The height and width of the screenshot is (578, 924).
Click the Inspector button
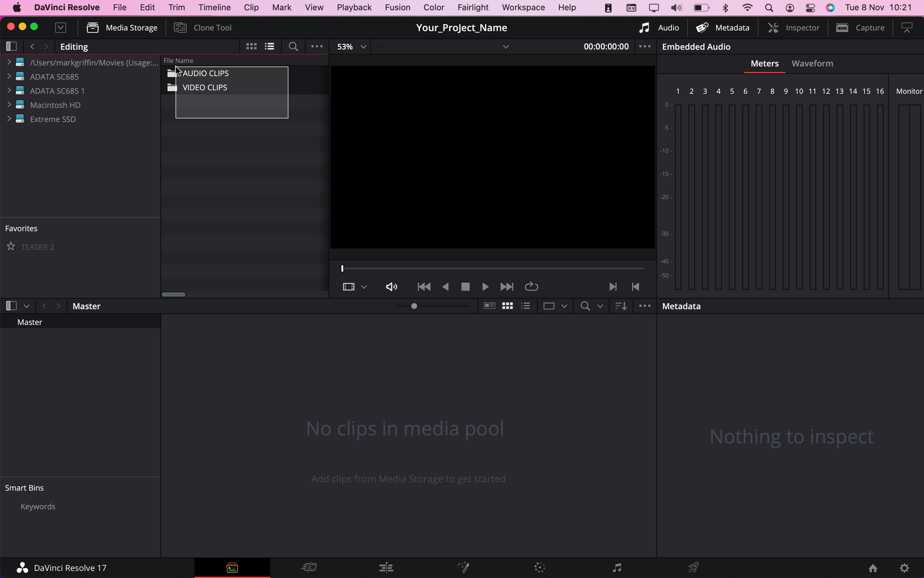tap(794, 28)
